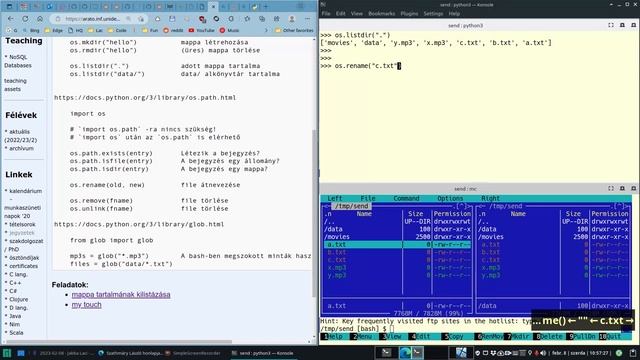This screenshot has width=640, height=360.
Task: Select /movies in mc right panel
Action: [x=553, y=237]
